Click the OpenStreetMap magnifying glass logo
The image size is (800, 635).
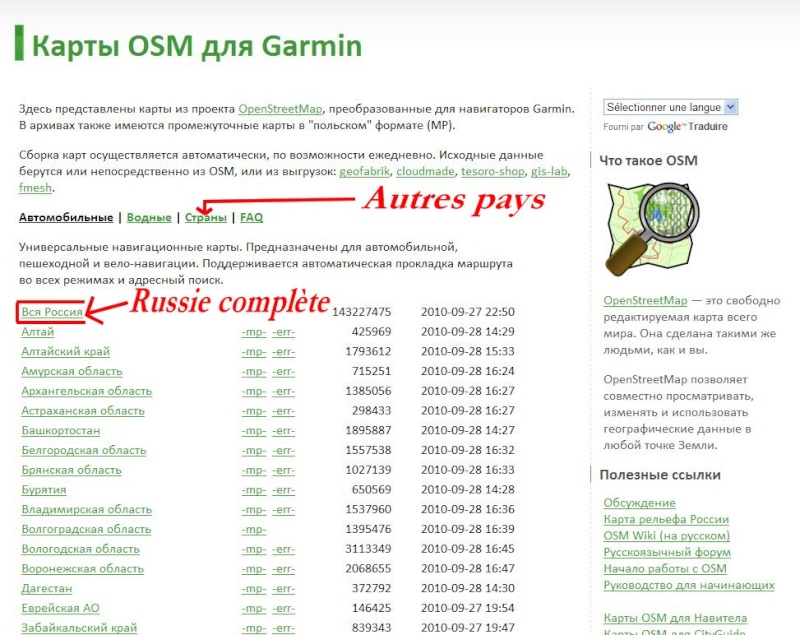tap(653, 229)
